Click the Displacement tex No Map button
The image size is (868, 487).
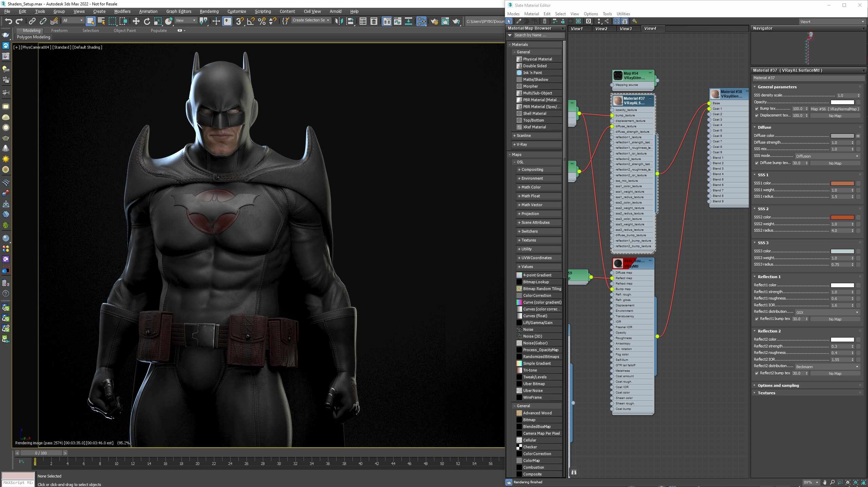pos(835,116)
